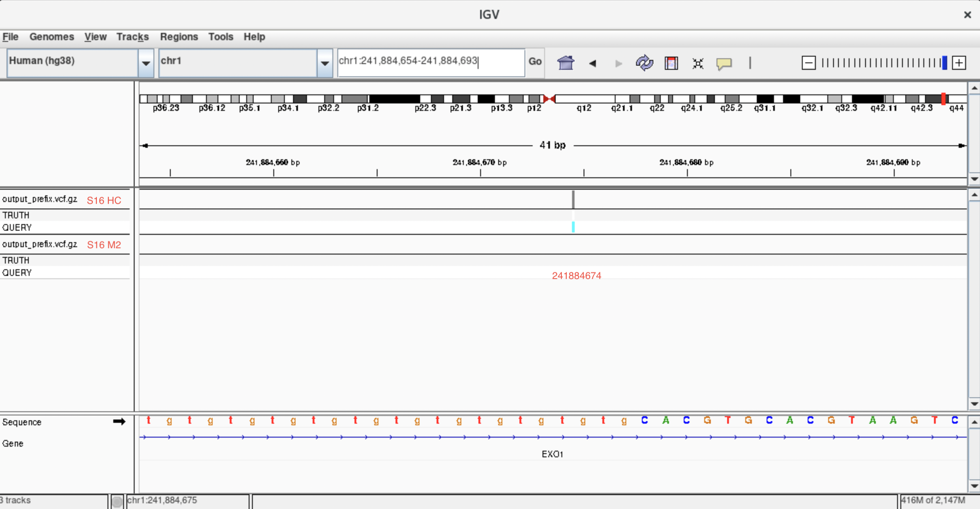This screenshot has width=980, height=509.
Task: Click the centromere on the chromosome ideogram
Action: [549, 99]
